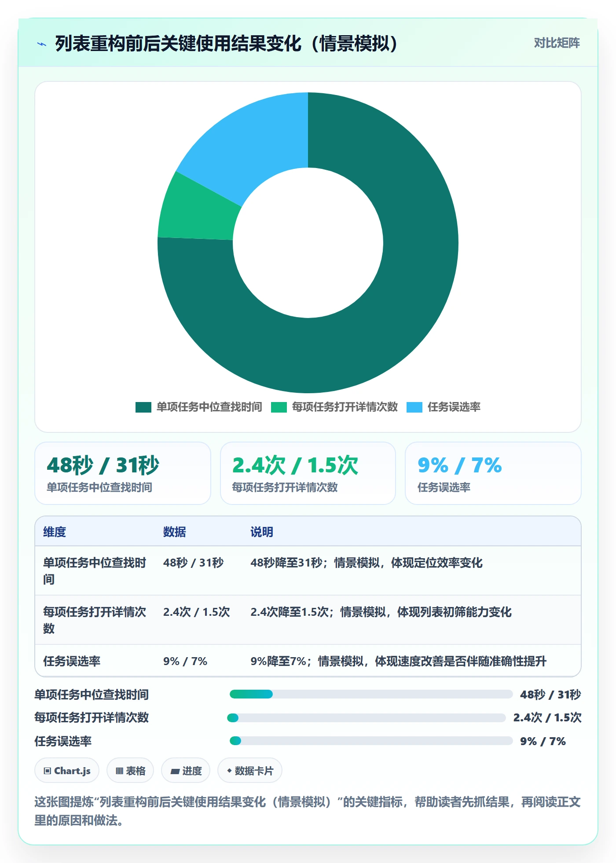Click the 说明 column header
This screenshot has height=863, width=616.
262,532
